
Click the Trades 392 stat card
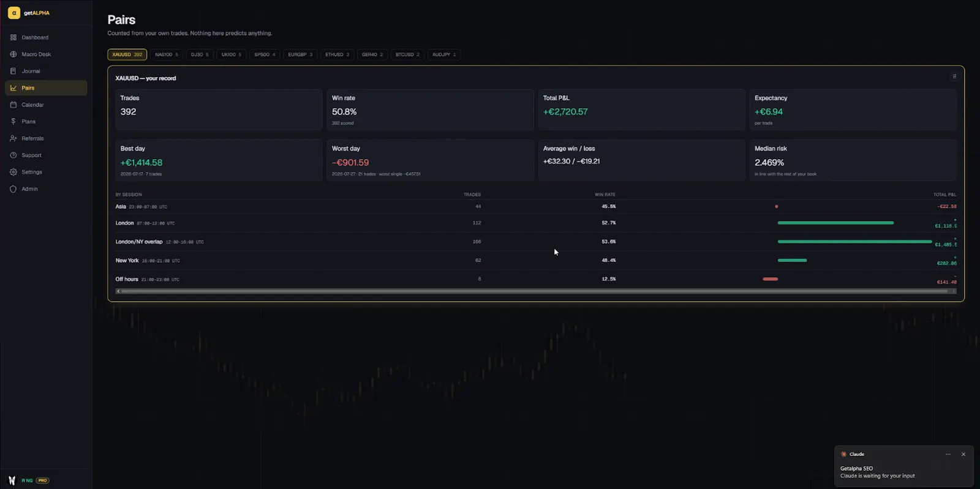point(219,110)
